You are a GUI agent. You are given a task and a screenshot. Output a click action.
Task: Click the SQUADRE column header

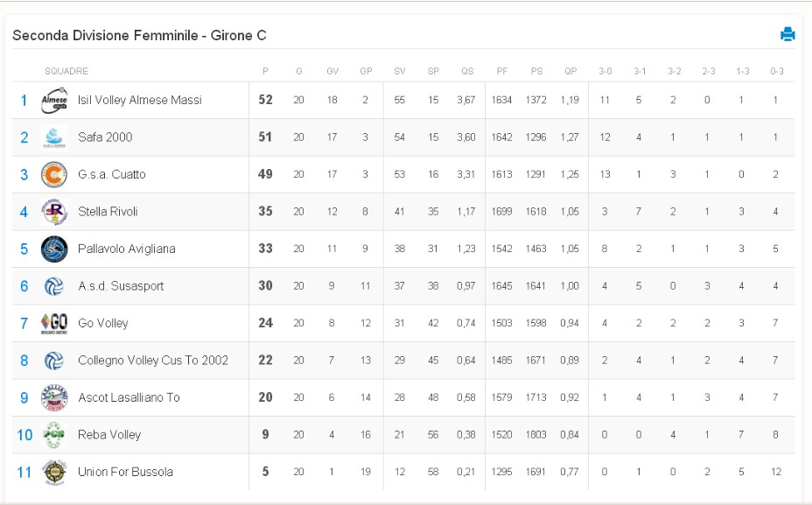tap(66, 71)
